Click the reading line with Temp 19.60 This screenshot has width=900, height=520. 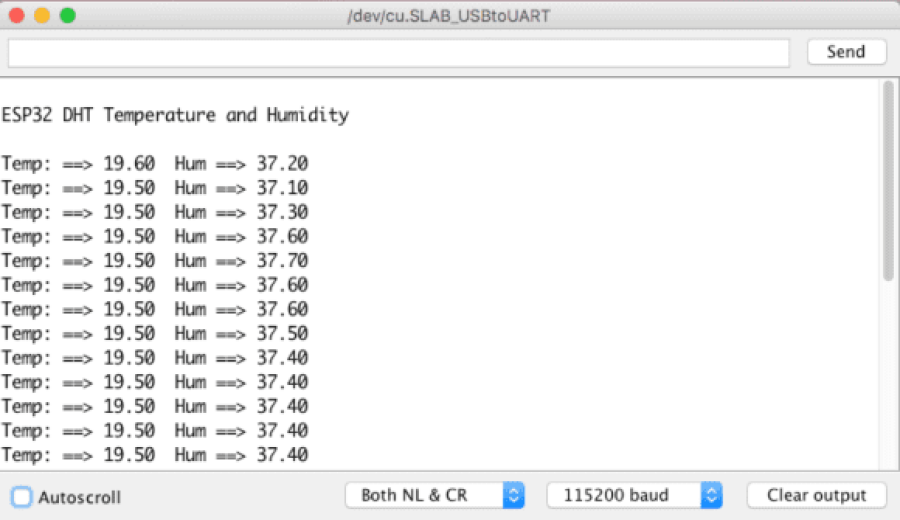[x=155, y=164]
